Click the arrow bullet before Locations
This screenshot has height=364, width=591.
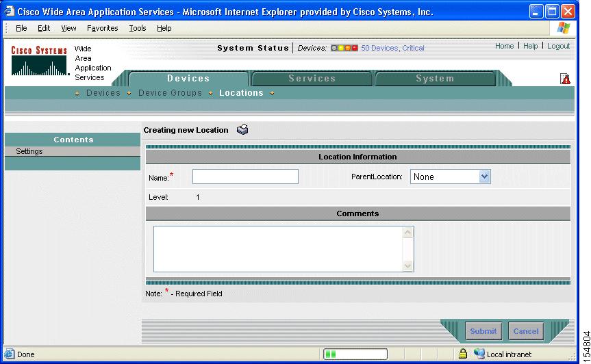[210, 93]
